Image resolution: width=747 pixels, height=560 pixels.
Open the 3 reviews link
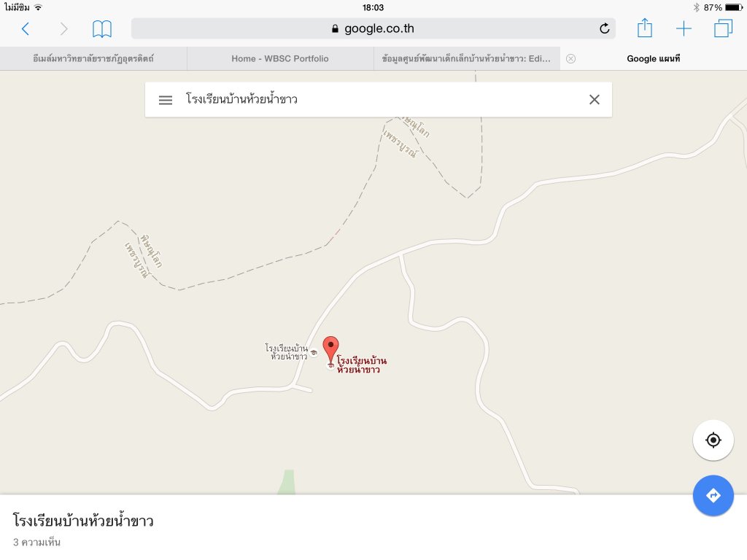(36, 542)
